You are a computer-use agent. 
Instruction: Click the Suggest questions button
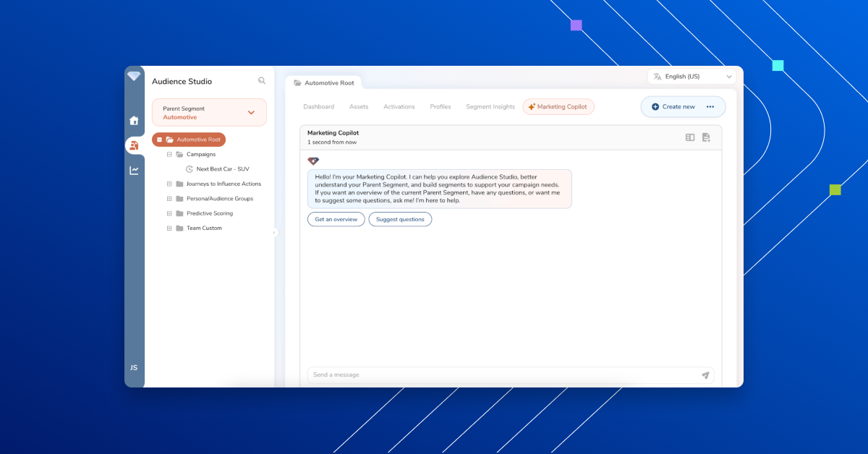point(400,219)
